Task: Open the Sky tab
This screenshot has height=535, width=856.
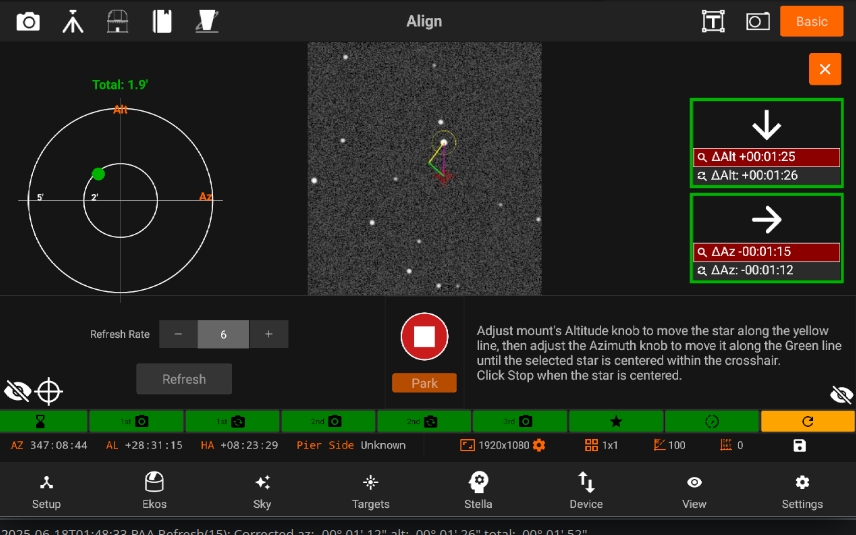Action: tap(262, 491)
